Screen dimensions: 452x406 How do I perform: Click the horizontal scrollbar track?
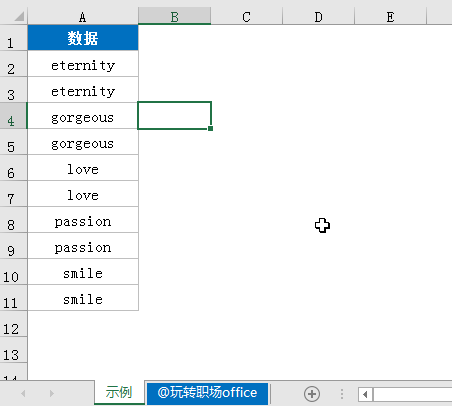coord(412,395)
